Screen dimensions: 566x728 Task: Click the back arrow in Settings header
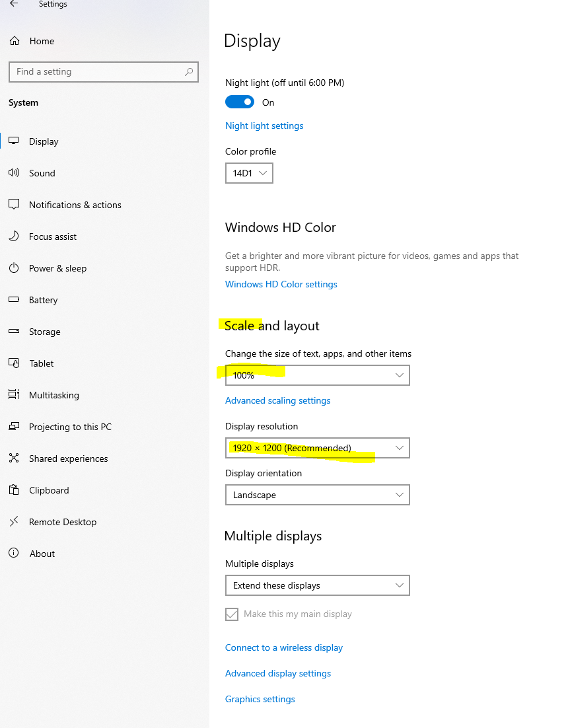pyautogui.click(x=14, y=4)
